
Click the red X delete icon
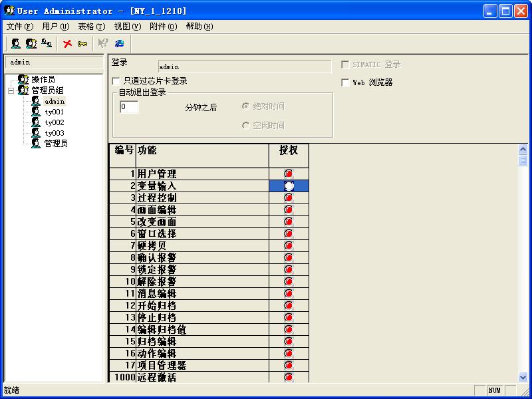point(66,43)
